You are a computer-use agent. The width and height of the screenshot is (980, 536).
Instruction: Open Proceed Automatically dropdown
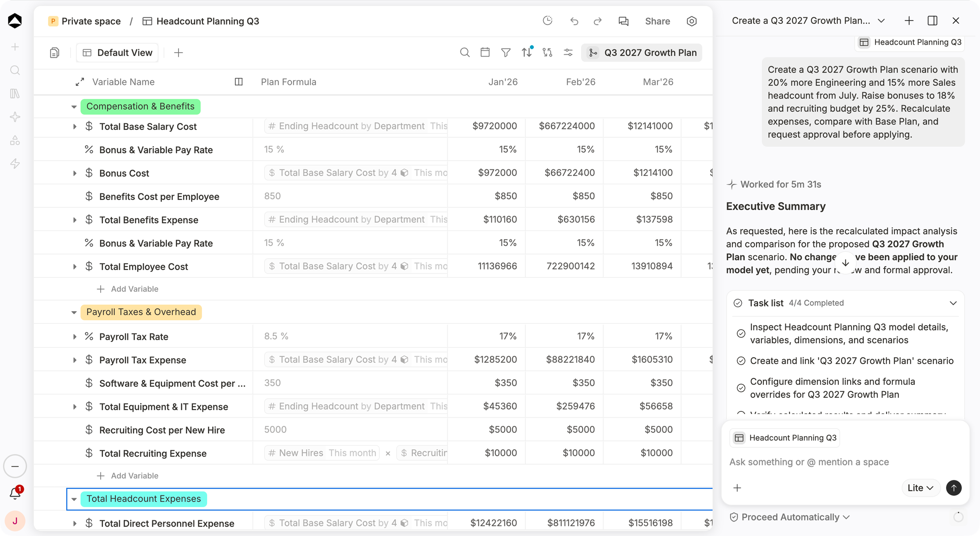[x=789, y=517]
